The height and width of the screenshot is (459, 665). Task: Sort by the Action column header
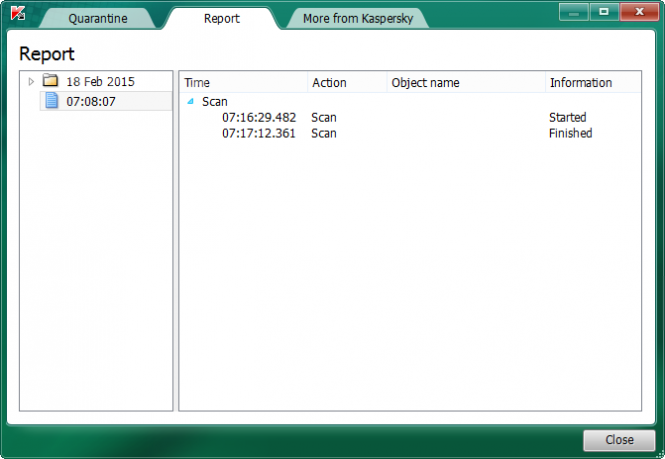[347, 82]
